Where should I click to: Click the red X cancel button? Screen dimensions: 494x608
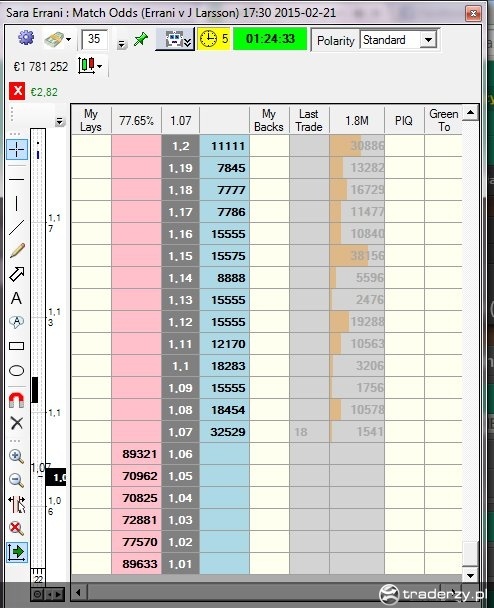(17, 92)
